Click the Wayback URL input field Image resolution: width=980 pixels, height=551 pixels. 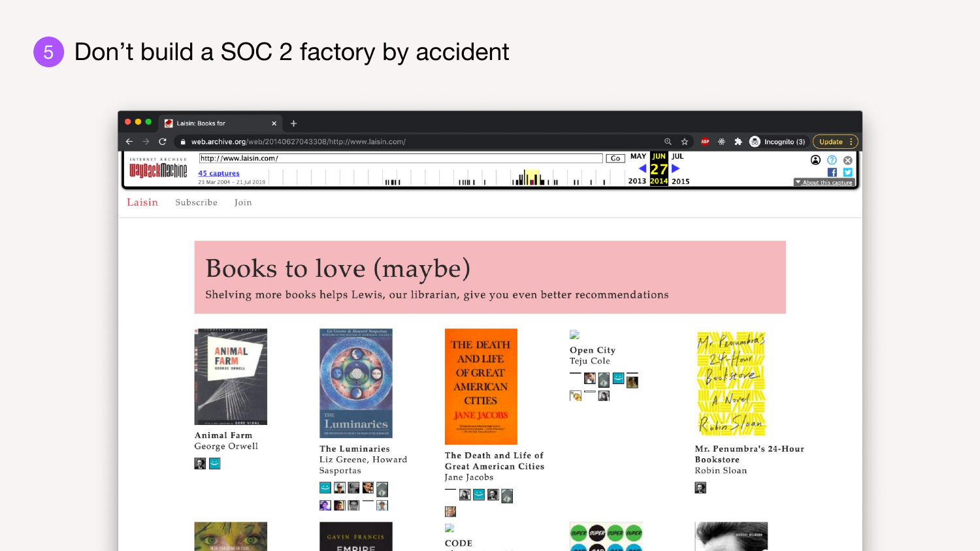400,158
